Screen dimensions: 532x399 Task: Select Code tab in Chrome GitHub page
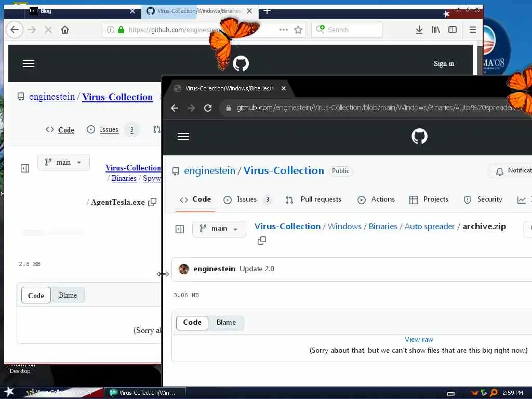coord(195,199)
